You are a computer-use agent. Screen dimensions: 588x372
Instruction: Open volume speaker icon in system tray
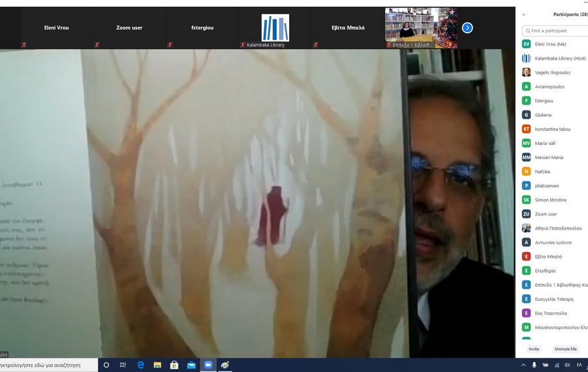pos(567,365)
